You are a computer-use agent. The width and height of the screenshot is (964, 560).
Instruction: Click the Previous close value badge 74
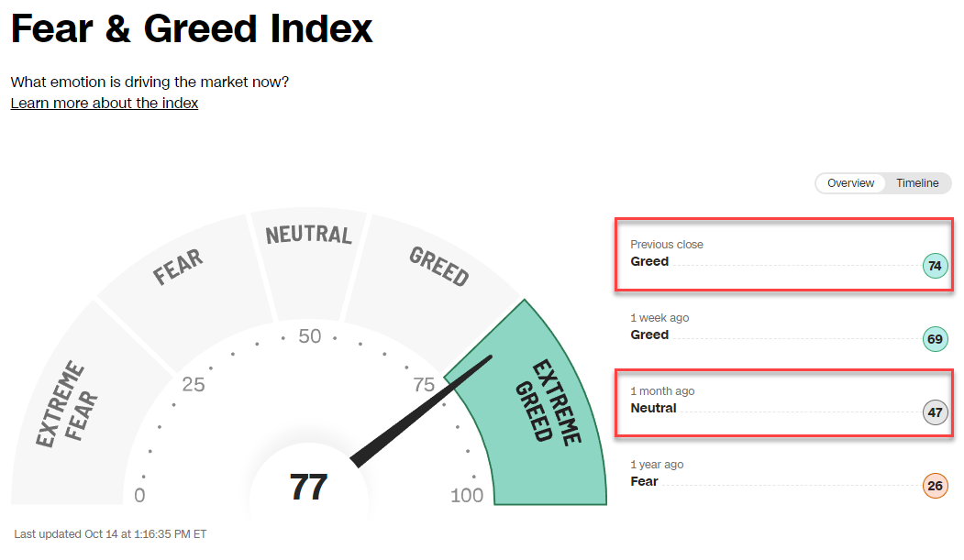[x=935, y=267]
